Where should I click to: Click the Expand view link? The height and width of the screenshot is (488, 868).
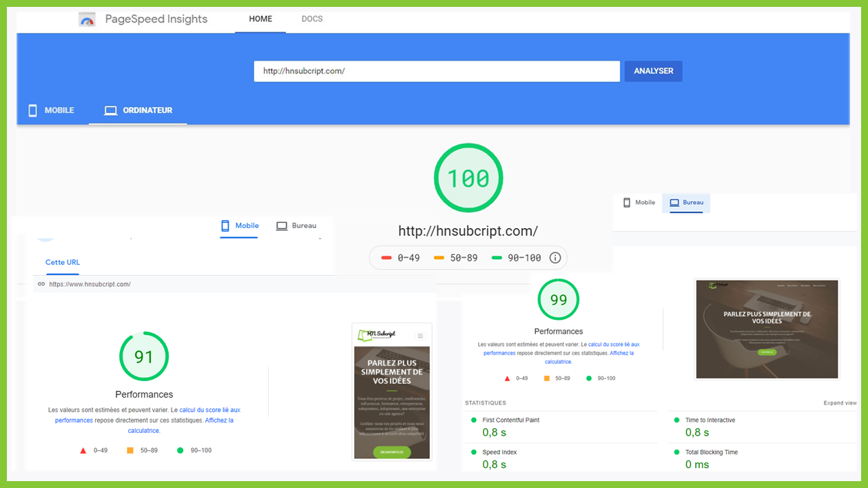pyautogui.click(x=840, y=403)
